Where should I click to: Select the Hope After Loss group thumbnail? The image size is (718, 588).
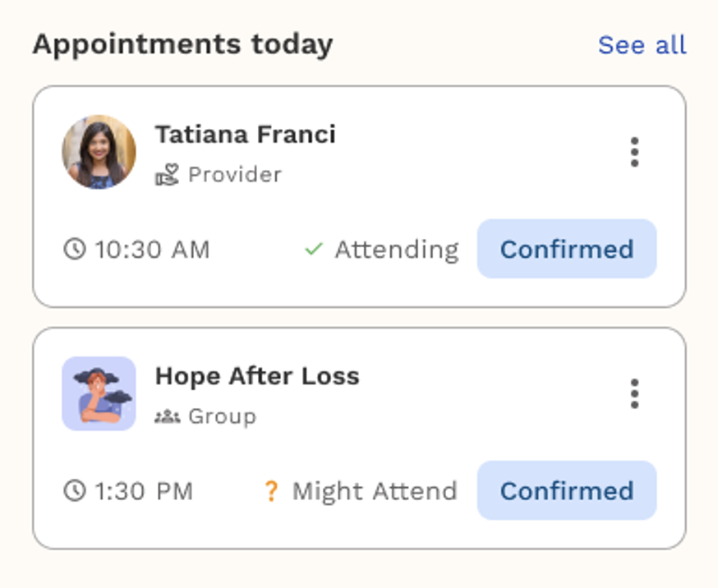[99, 393]
